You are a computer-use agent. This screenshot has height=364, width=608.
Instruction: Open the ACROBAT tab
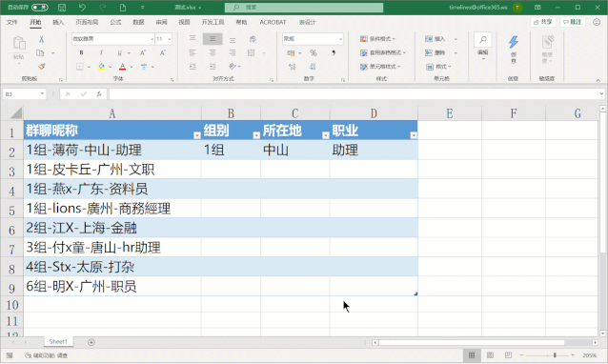pyautogui.click(x=273, y=22)
